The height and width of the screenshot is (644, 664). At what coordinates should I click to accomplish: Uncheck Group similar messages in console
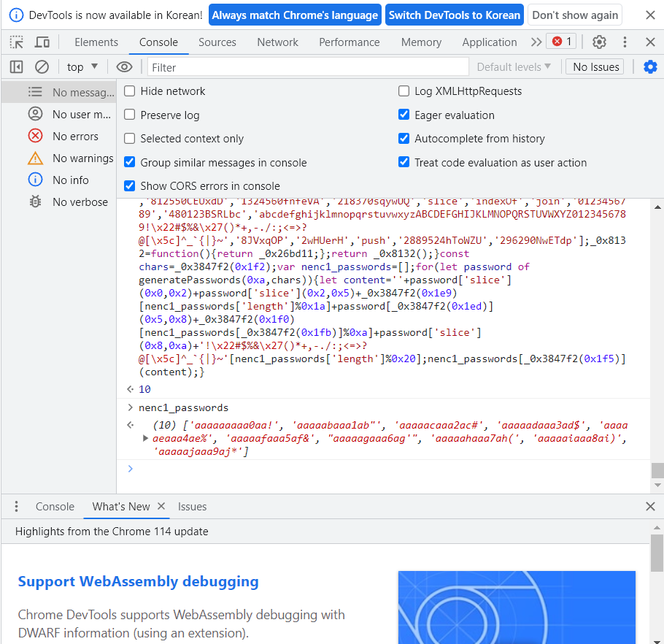coord(130,162)
